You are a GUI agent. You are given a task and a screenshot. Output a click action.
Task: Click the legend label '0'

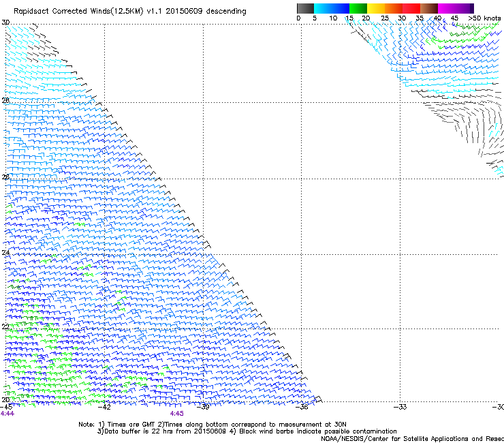tap(298, 18)
